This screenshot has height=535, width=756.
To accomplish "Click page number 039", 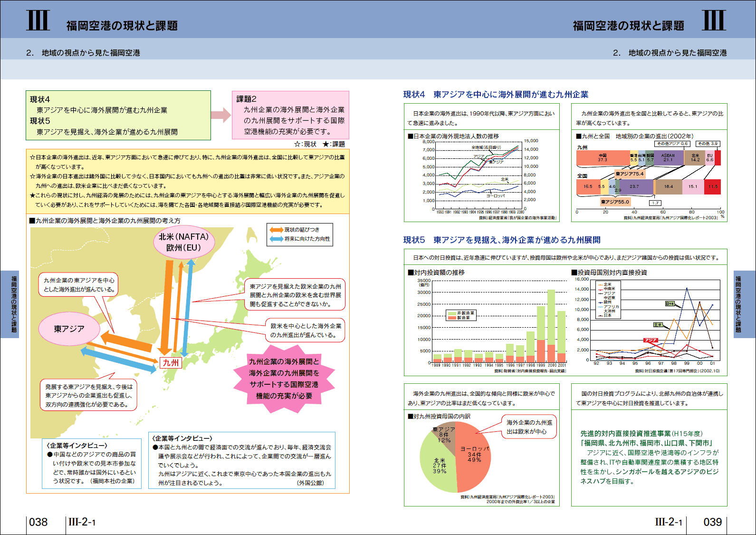I will tap(712, 522).
